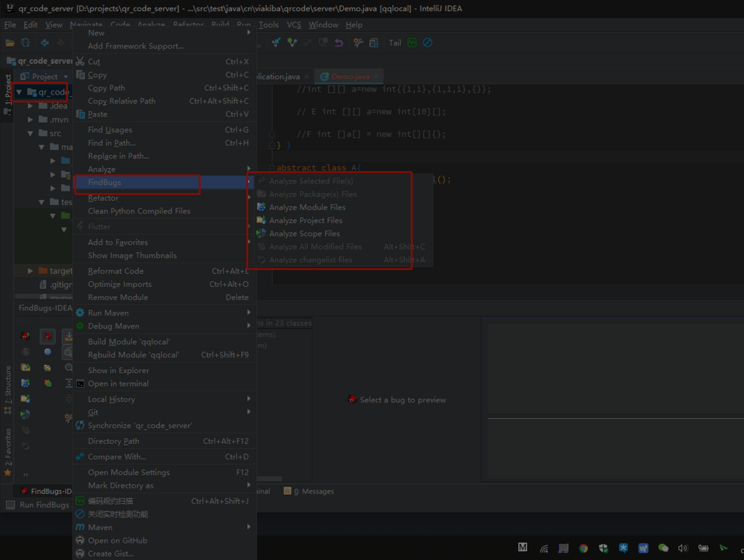Image resolution: width=744 pixels, height=560 pixels.
Task: Click the blue class 'C' grouping icon
Action: click(47, 352)
